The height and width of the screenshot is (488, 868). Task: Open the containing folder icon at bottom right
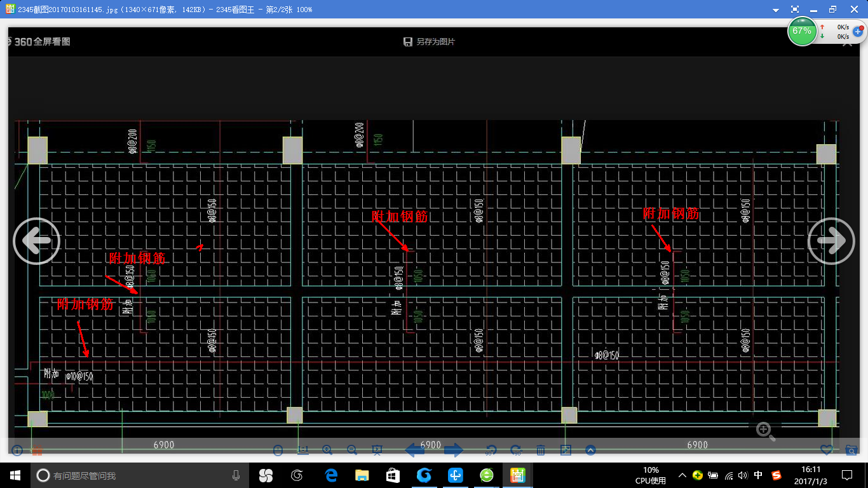pyautogui.click(x=851, y=450)
